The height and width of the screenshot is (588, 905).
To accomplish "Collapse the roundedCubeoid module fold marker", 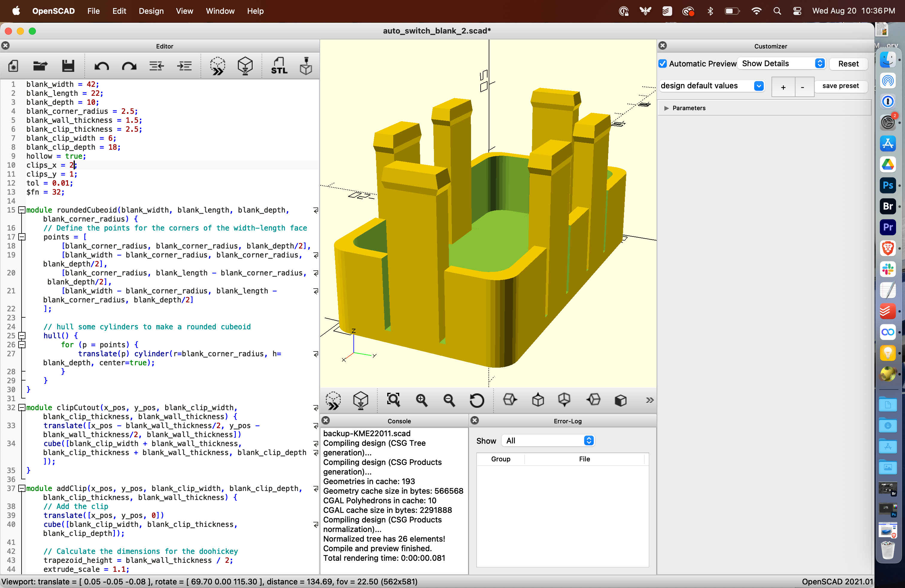I will tap(22, 210).
